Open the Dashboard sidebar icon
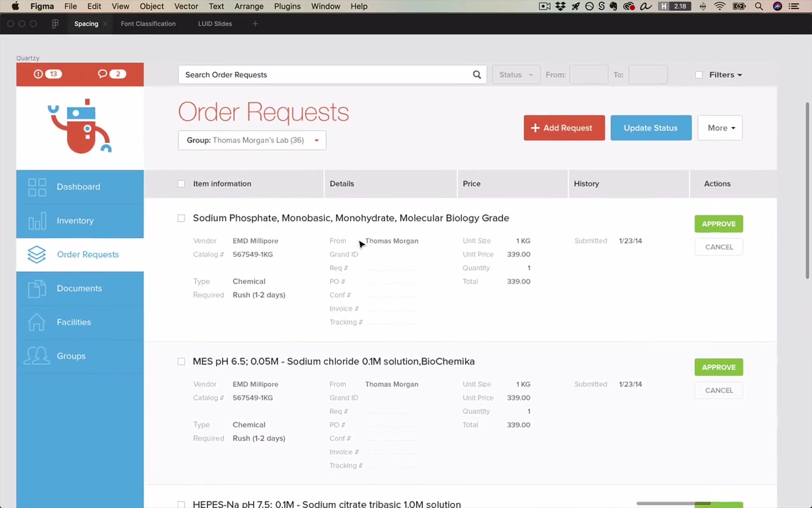Screen dimensions: 812x508 (x=37, y=187)
